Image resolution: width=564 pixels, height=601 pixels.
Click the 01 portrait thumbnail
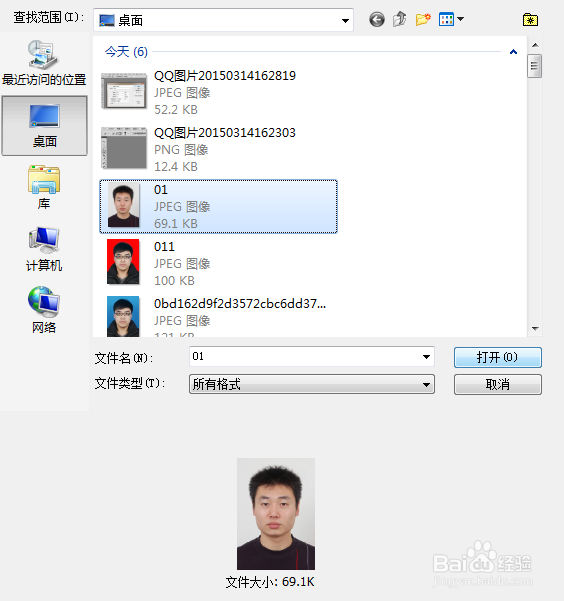click(x=123, y=205)
